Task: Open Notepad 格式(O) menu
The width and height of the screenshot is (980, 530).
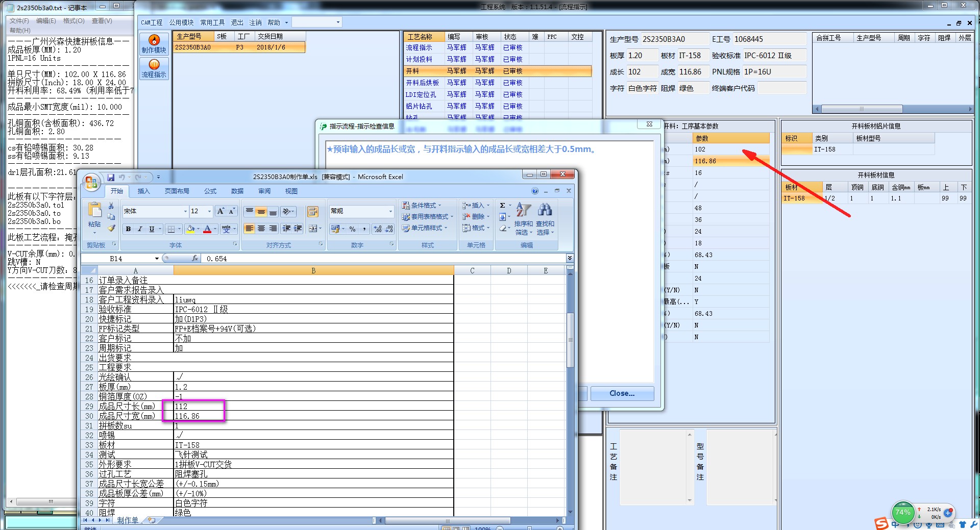Action: tap(74, 21)
